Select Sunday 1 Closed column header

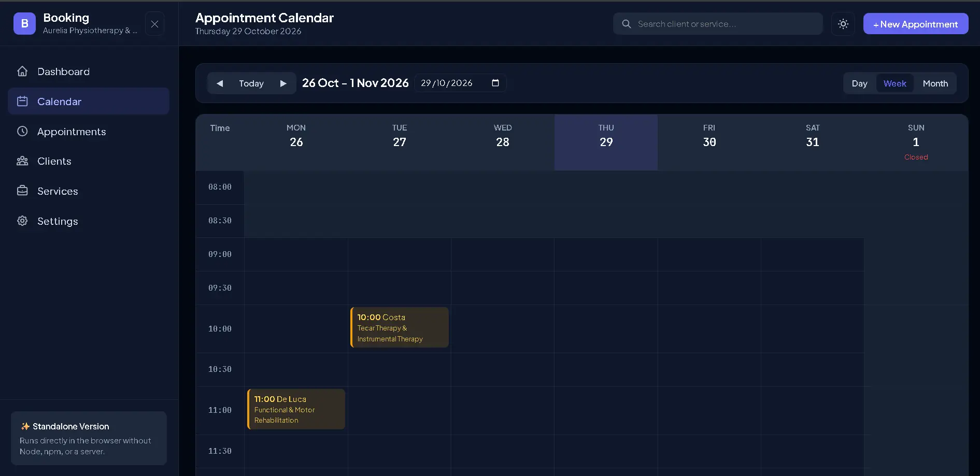click(916, 142)
